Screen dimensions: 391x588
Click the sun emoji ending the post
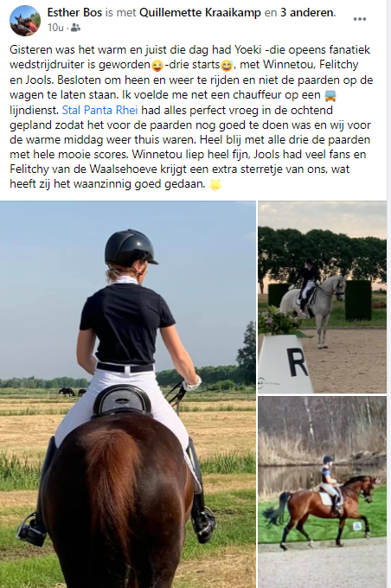tap(215, 185)
